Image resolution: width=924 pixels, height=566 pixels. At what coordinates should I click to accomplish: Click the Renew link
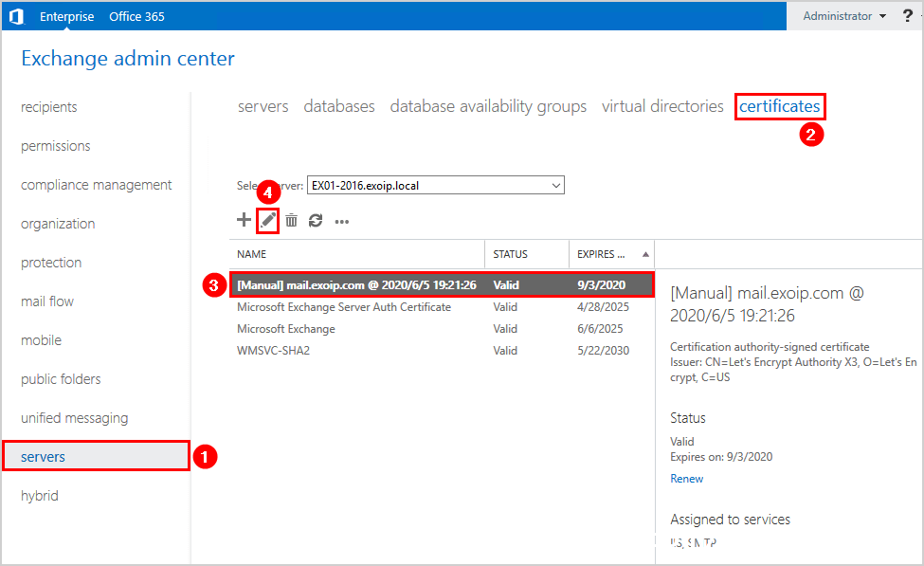click(x=686, y=479)
